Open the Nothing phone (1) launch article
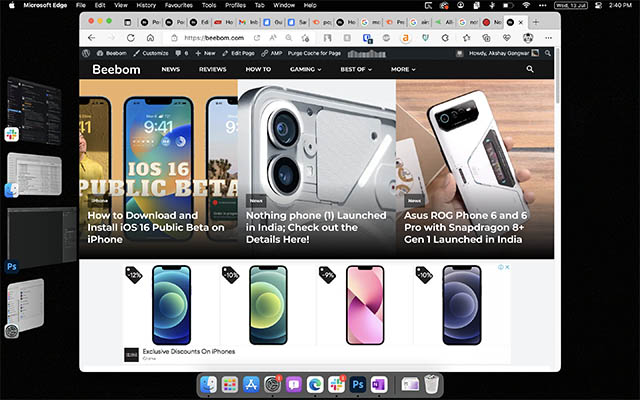This screenshot has width=640, height=400. 316,227
